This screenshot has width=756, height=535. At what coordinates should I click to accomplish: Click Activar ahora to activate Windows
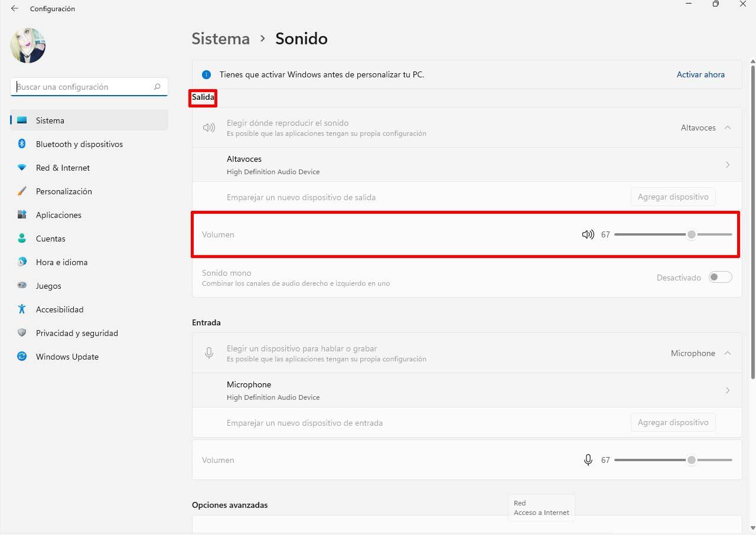click(x=700, y=74)
